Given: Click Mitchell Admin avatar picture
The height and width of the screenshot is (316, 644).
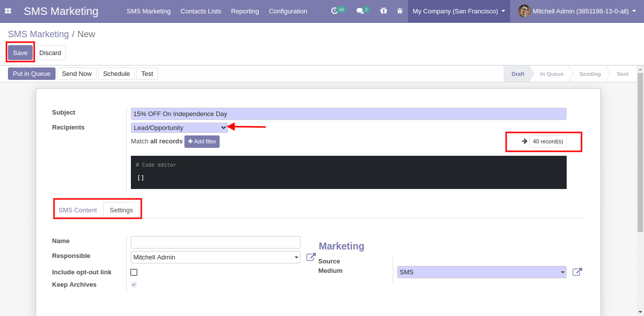Looking at the screenshot, I should [x=524, y=11].
